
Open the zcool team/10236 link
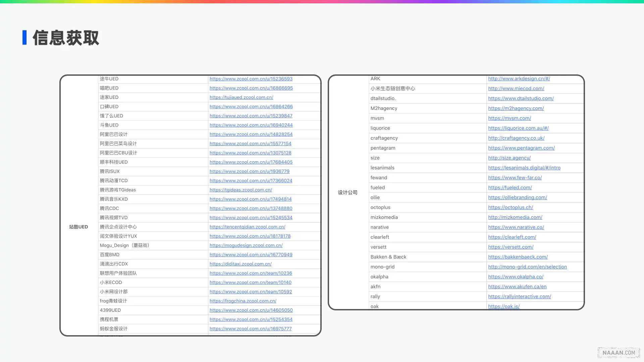click(251, 273)
